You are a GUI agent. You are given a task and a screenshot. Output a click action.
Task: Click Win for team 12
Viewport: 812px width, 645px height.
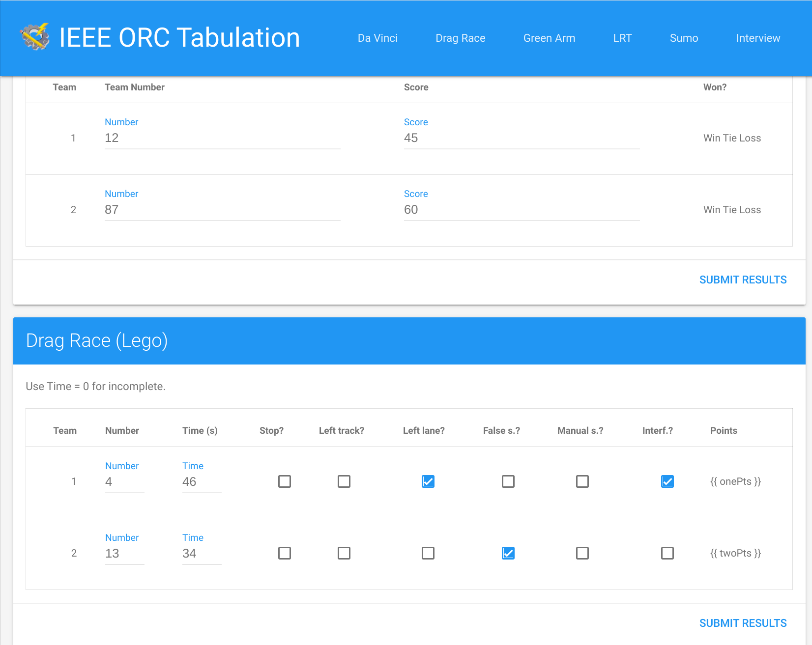[x=711, y=138]
